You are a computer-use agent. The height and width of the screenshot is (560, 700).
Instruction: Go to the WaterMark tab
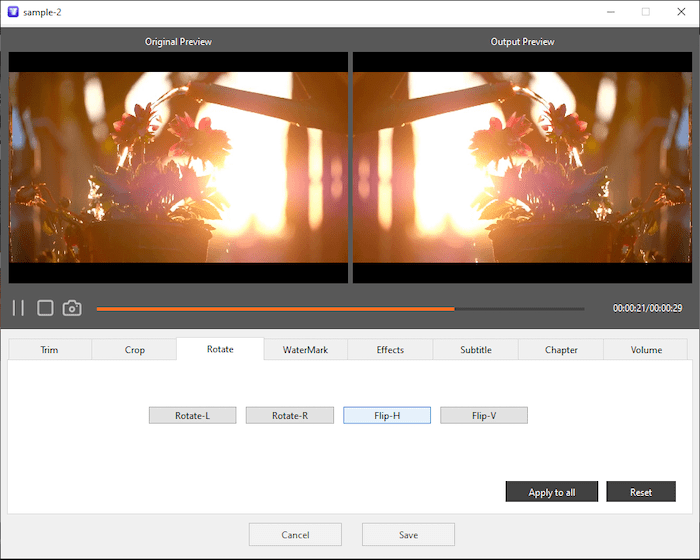305,350
